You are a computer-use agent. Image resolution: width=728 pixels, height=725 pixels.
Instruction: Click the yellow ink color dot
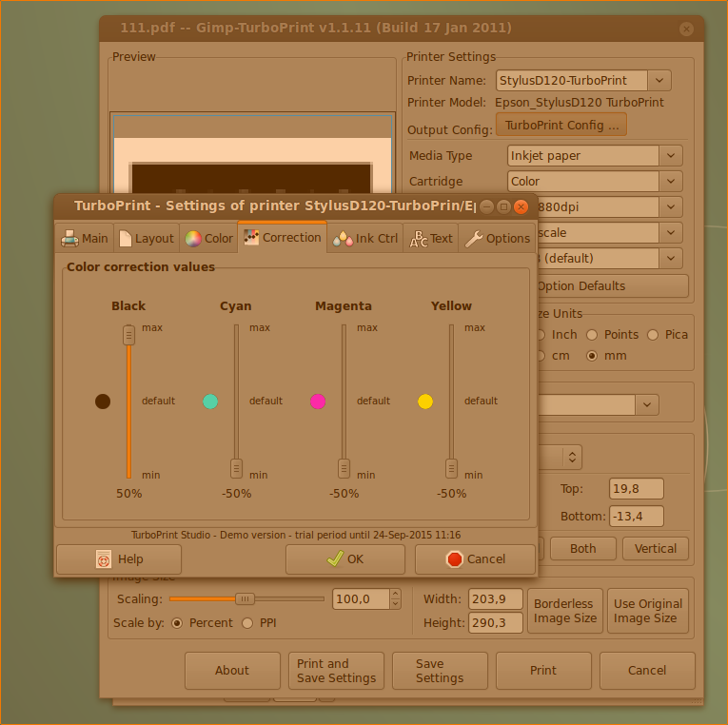425,401
